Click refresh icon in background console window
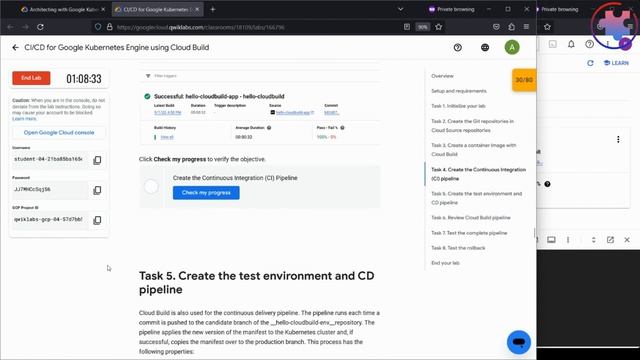The image size is (640, 360). [590, 63]
